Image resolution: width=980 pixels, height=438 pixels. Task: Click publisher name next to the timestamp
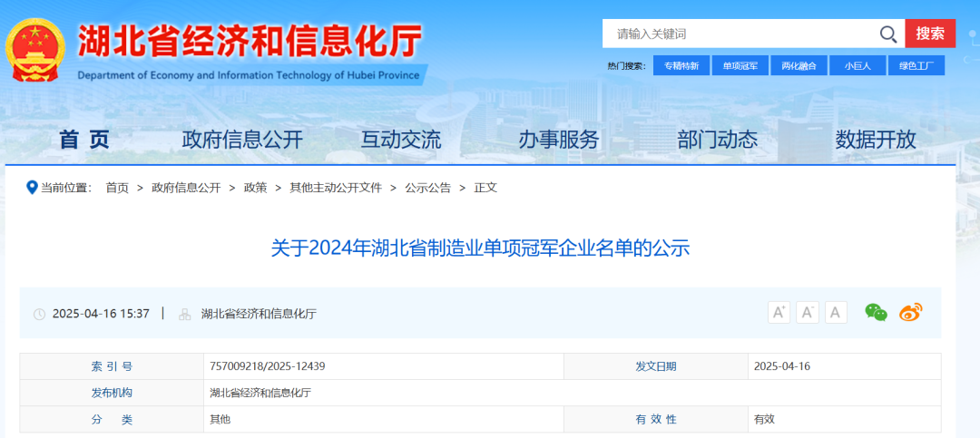click(259, 314)
